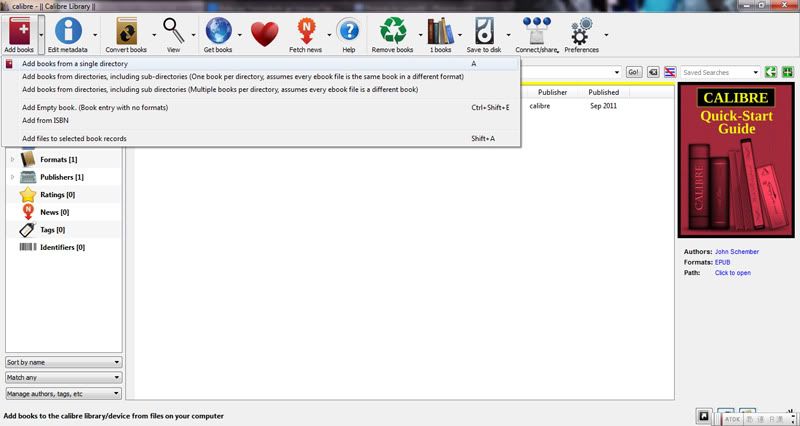Click the Published column header
The image size is (800, 426).
click(604, 92)
